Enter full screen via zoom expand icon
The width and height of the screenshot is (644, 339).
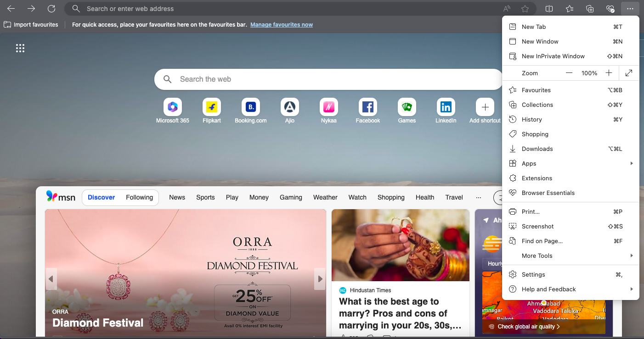629,73
